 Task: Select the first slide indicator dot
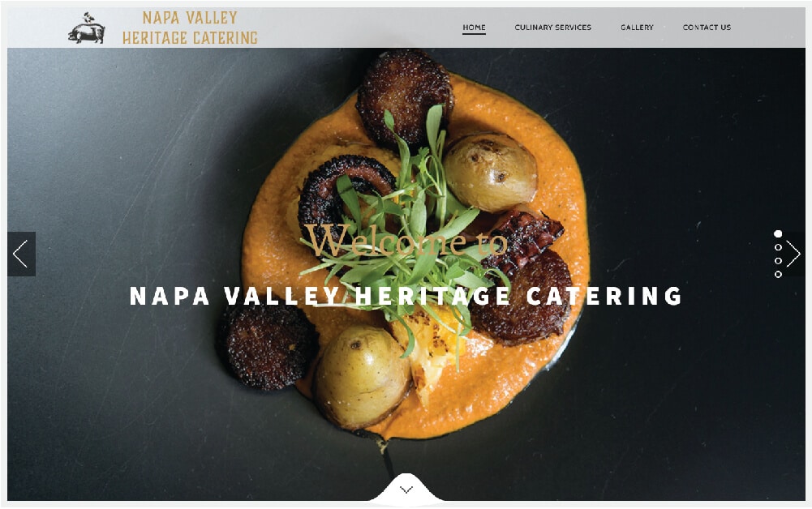pyautogui.click(x=778, y=233)
